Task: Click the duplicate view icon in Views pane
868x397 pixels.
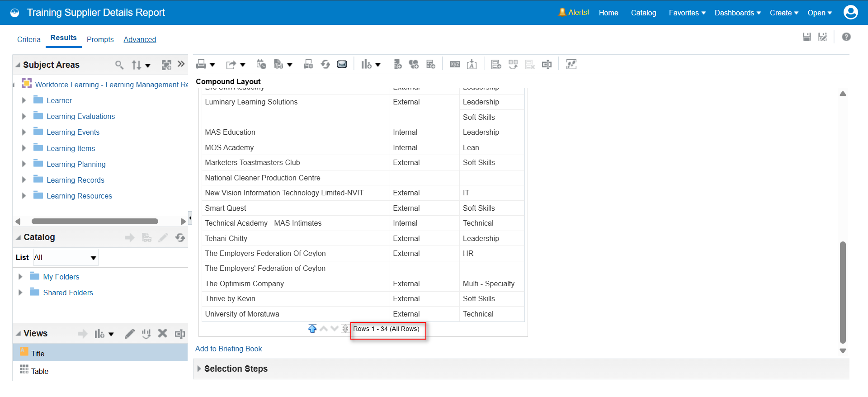Action: point(146,334)
